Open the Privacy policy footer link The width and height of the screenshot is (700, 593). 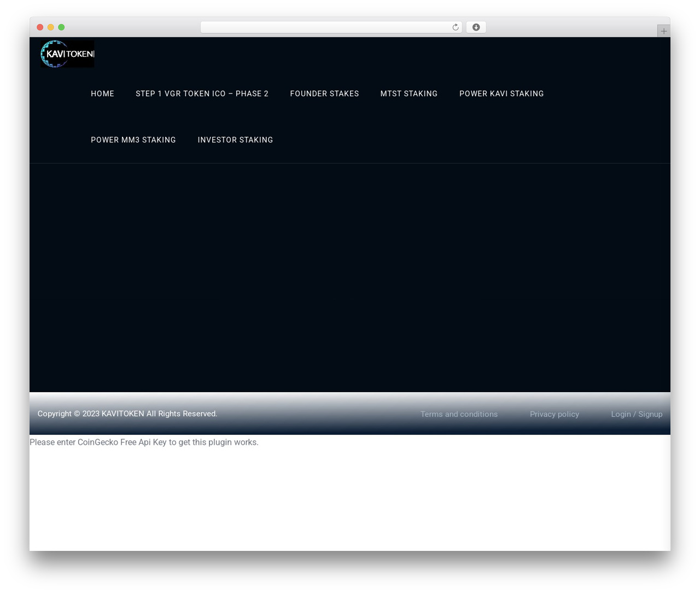[554, 414]
